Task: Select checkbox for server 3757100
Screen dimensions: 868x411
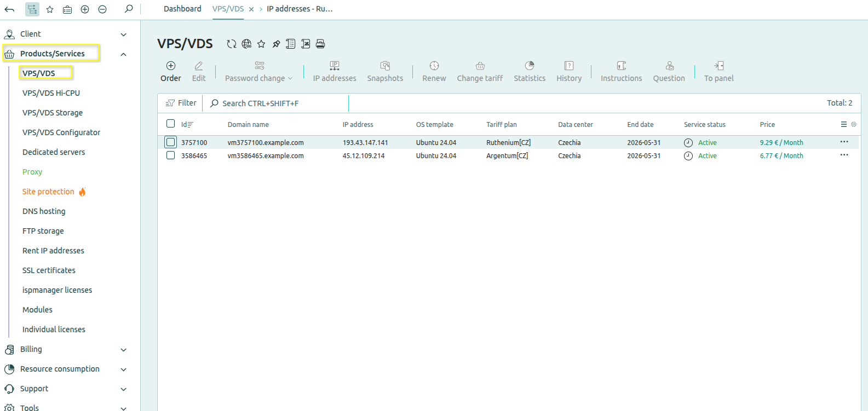Action: pos(171,142)
